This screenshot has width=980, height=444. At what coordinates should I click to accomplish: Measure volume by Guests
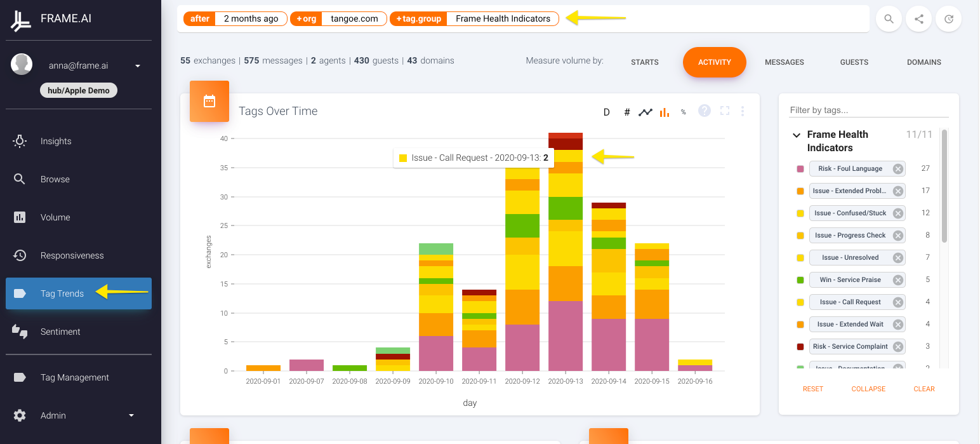854,62
